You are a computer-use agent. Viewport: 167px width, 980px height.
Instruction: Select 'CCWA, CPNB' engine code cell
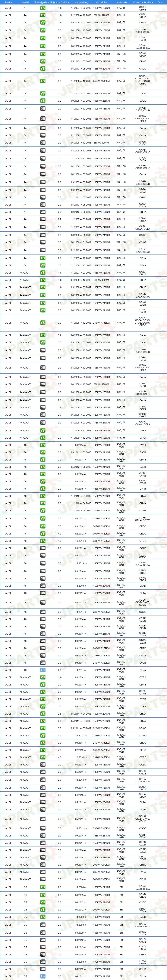point(143,962)
